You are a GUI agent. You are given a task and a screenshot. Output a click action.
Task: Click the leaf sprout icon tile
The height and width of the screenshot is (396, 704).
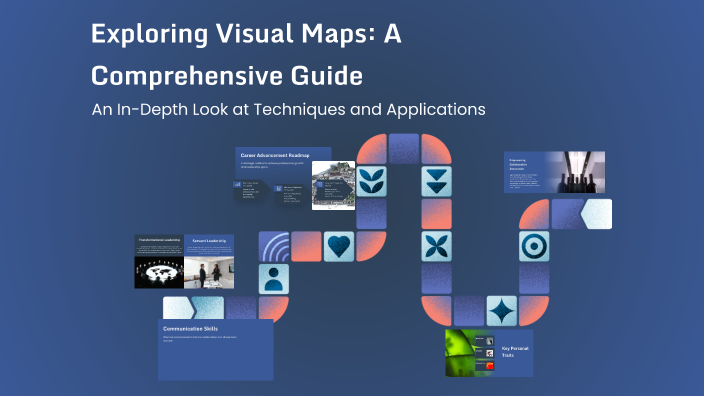371,181
